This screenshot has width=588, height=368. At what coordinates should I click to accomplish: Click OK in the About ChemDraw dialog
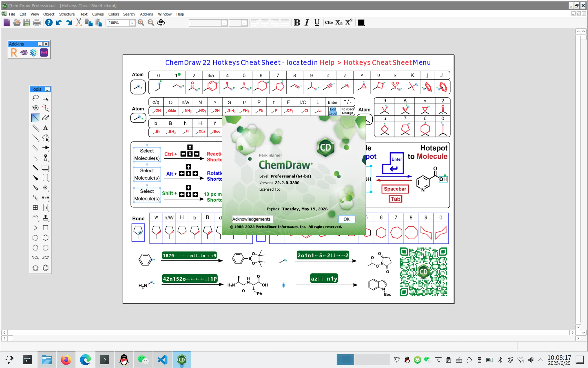pyautogui.click(x=346, y=219)
